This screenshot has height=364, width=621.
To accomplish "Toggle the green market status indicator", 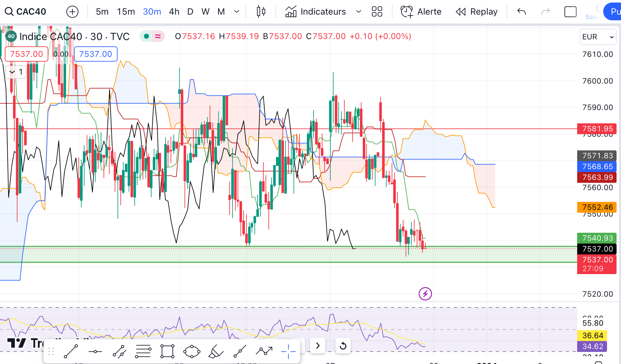I will coord(146,36).
